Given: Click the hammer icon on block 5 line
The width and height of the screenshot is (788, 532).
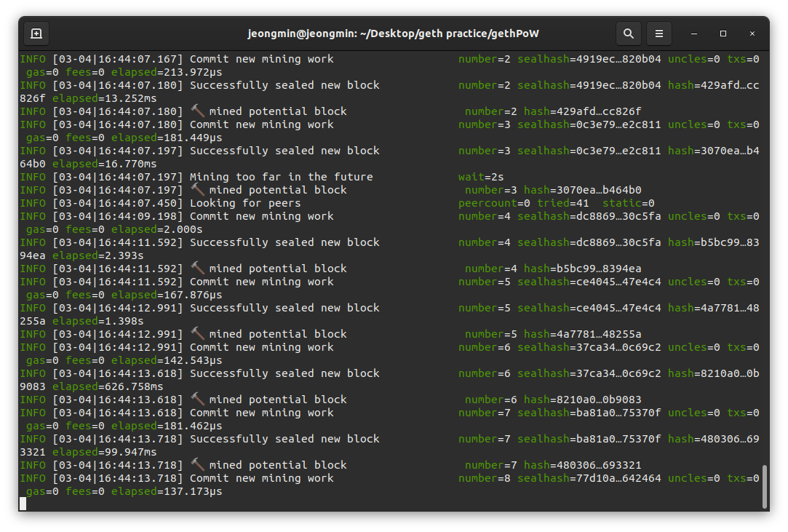Looking at the screenshot, I should 197,334.
